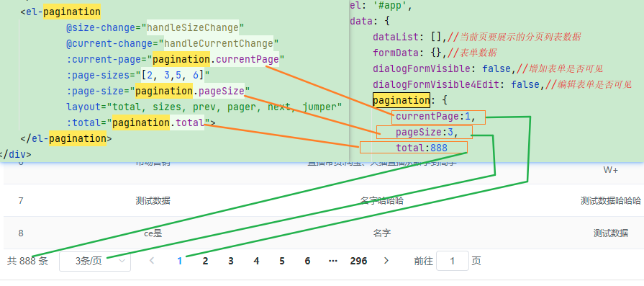Screen dimensions: 644x286
Task: Click table cell 测试数据 in row 7
Action: pos(153,201)
